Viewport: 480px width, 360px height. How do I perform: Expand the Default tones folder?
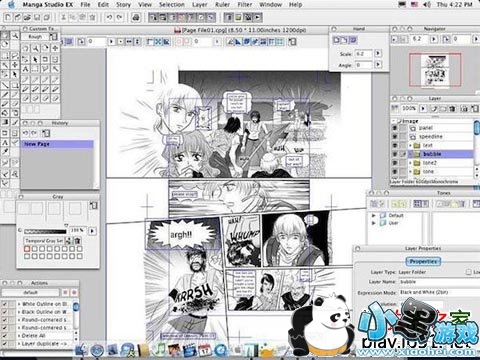coord(374,215)
